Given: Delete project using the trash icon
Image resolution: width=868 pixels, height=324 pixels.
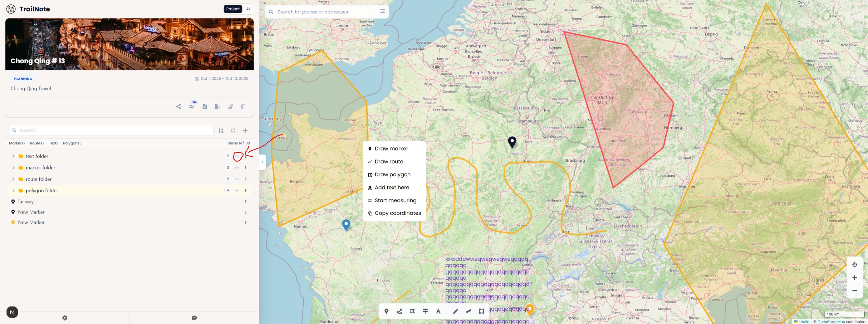Looking at the screenshot, I should click(243, 107).
